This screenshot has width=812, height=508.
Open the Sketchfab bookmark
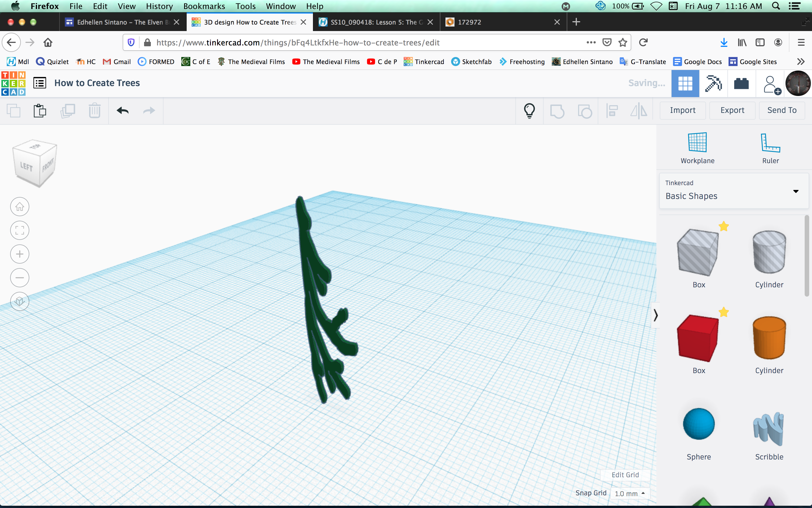click(471, 62)
